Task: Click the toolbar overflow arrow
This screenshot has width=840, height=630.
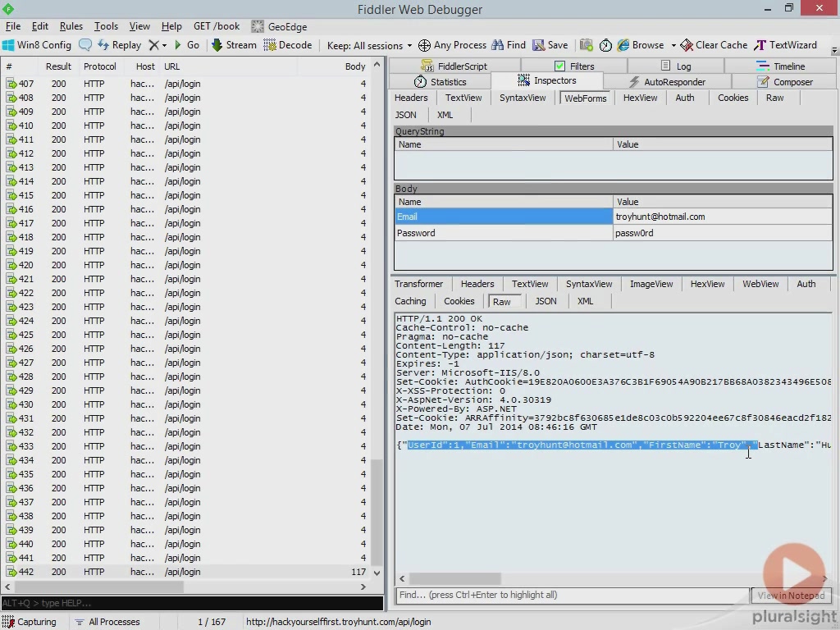Action: coord(834,50)
